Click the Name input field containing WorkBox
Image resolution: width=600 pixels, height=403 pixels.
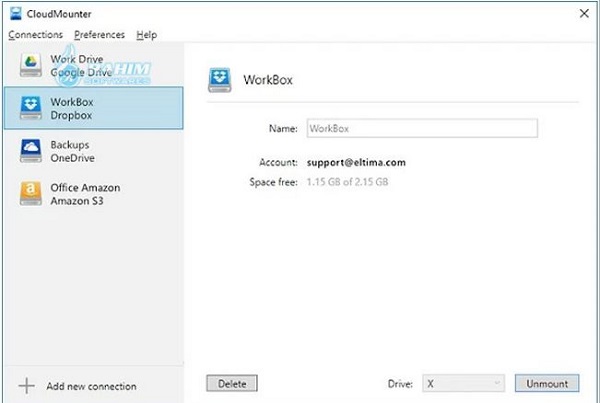pos(422,129)
